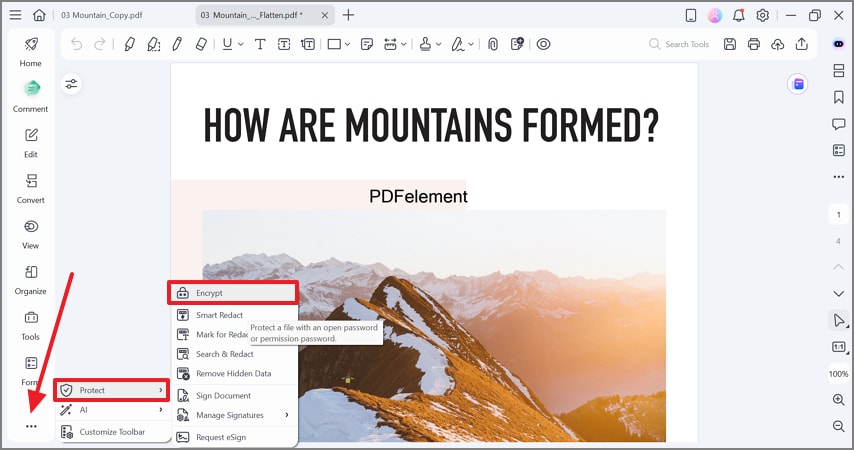Choose Request eSign

tap(234, 437)
